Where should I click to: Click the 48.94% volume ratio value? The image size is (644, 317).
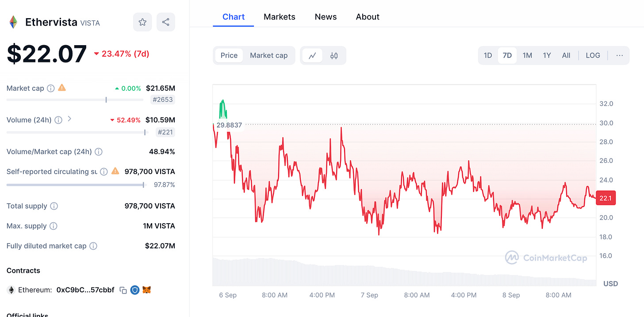point(162,152)
